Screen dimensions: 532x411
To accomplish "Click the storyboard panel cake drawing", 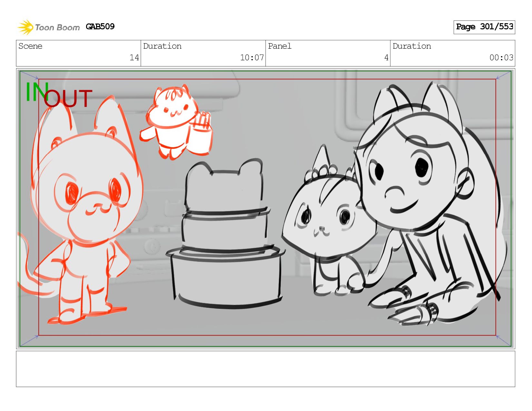I will pyautogui.click(x=225, y=233).
